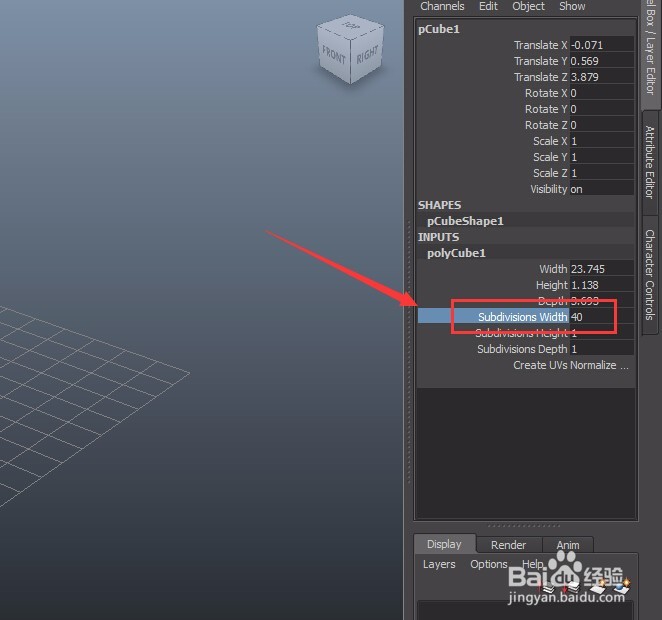
Task: Select the Translate Z channel label
Action: pyautogui.click(x=540, y=77)
